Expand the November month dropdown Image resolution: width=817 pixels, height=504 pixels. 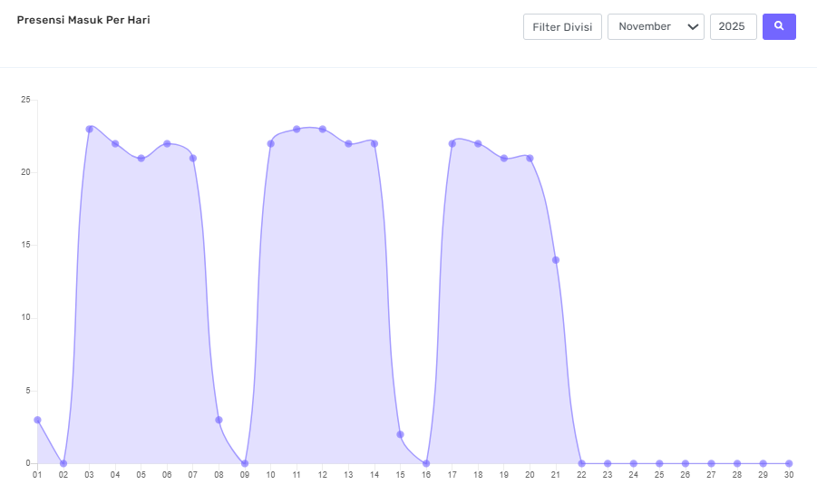coord(655,27)
